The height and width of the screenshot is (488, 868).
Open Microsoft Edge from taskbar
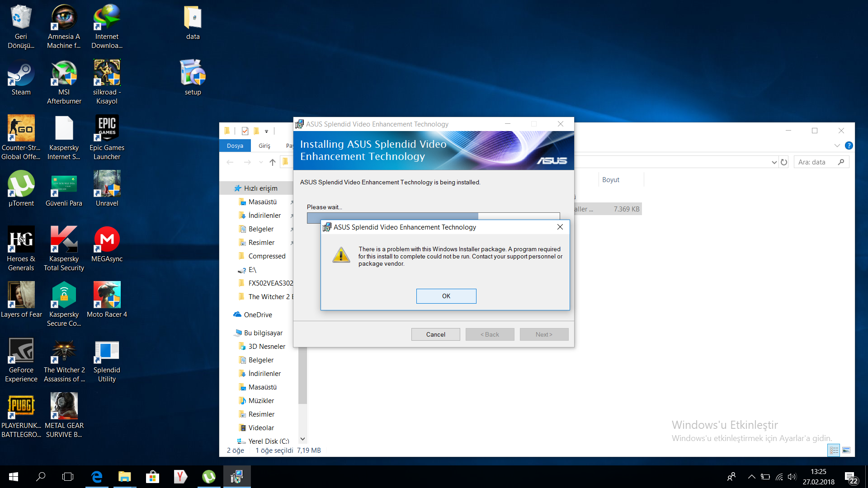click(97, 477)
